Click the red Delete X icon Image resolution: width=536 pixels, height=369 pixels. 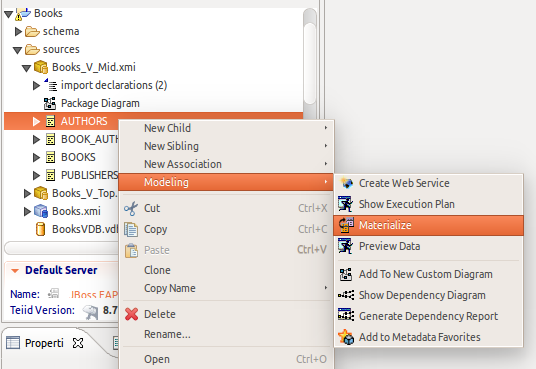(132, 314)
